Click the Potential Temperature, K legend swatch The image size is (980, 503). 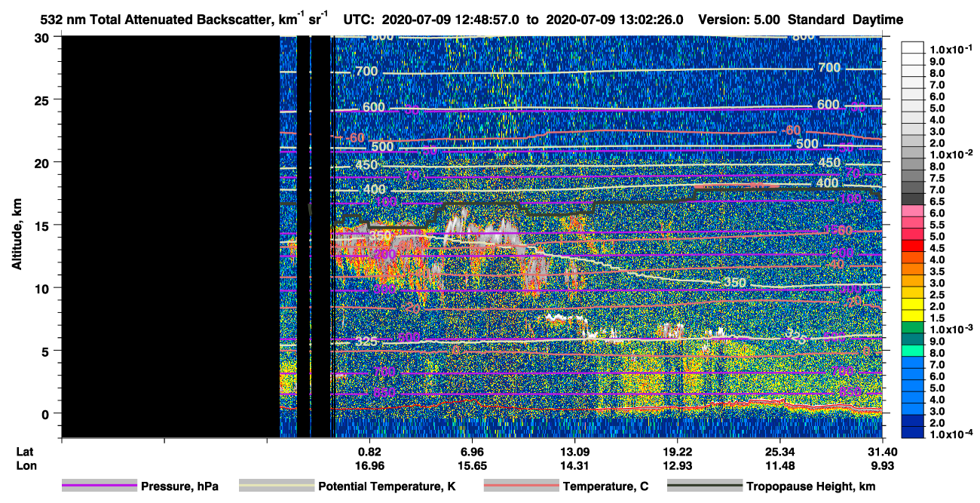[x=276, y=486]
